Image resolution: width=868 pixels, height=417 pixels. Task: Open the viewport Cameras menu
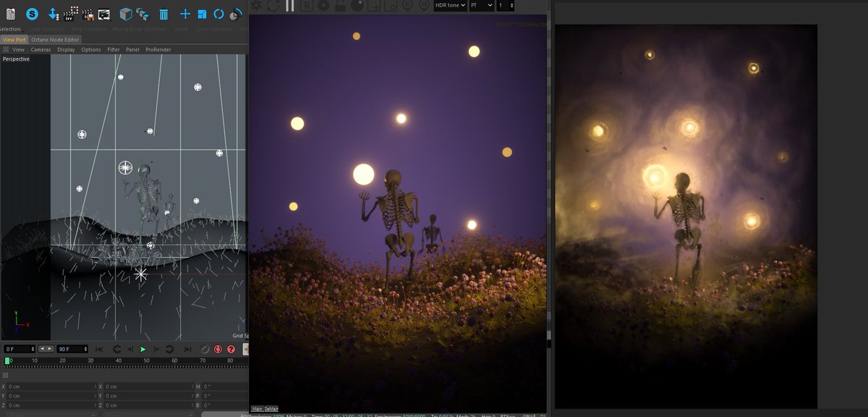click(41, 50)
